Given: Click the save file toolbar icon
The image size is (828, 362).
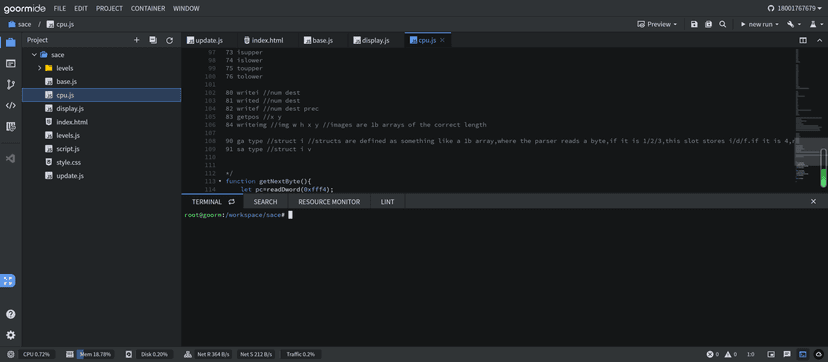Looking at the screenshot, I should 694,24.
